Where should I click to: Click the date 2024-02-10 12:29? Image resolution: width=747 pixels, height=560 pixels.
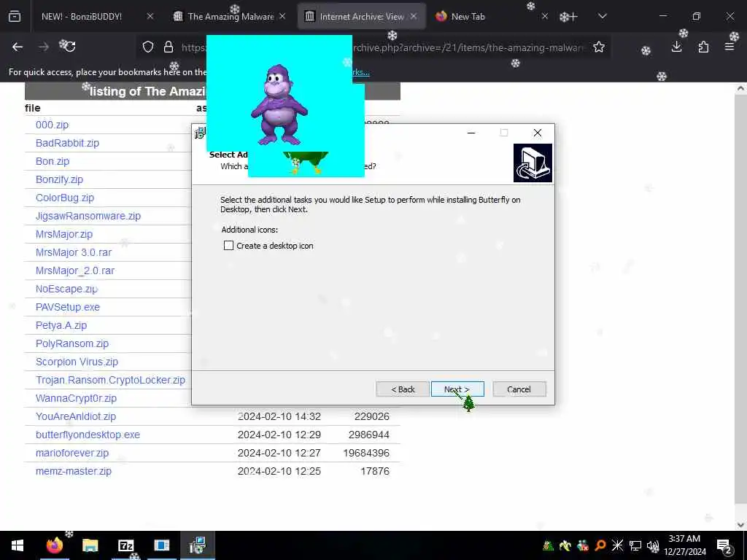(279, 435)
